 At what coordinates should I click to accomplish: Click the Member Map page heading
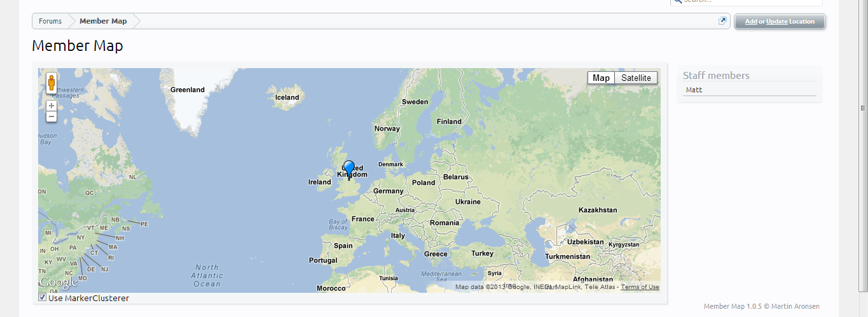coord(78,46)
